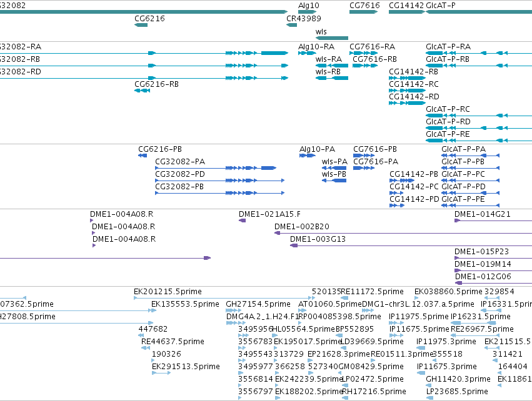Click the GlcAT-P-RD transcript label
This screenshot has height=401, width=532.
pyautogui.click(x=448, y=122)
